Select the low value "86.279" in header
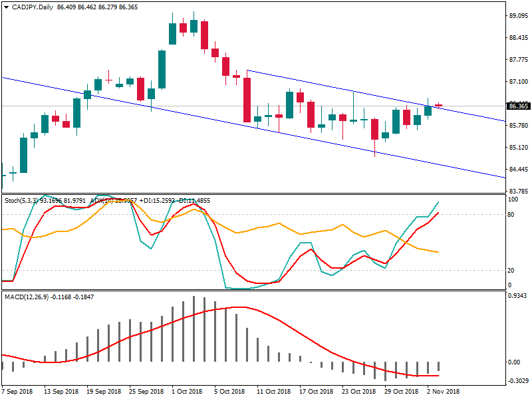Image resolution: width=532 pixels, height=399 pixels. point(108,7)
